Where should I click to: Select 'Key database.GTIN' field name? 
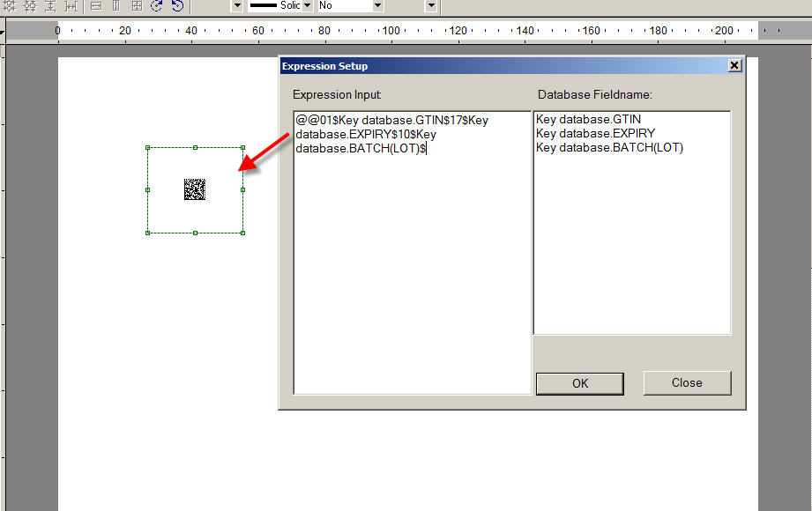coord(588,120)
